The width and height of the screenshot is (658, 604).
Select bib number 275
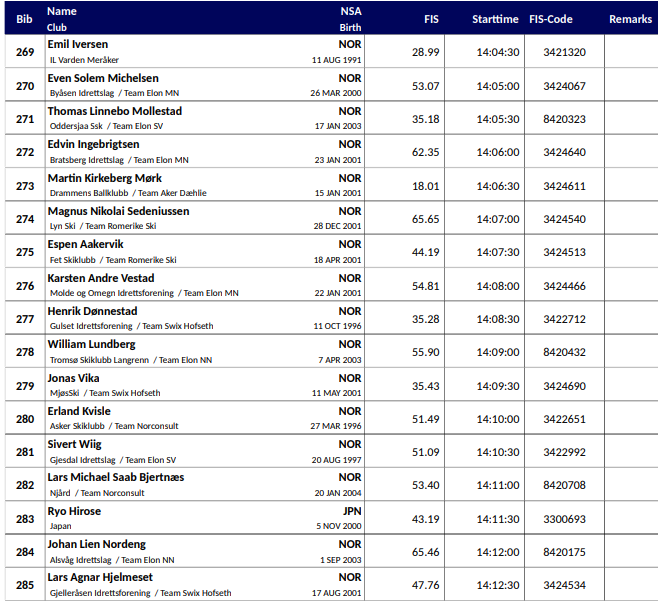coord(24,252)
